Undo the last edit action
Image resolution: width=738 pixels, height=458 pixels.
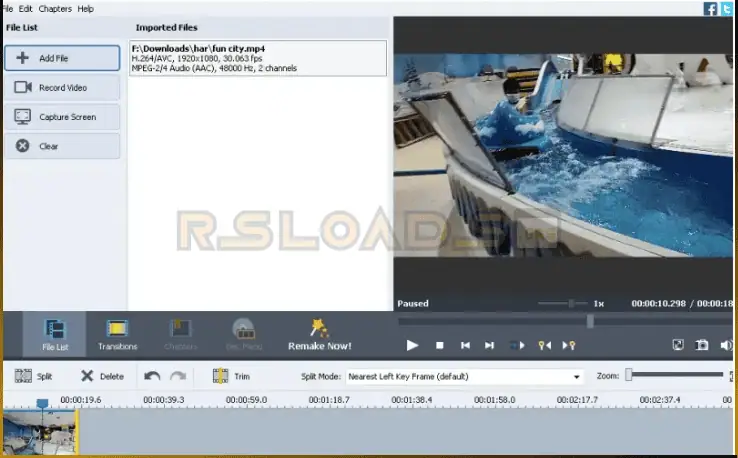(151, 377)
